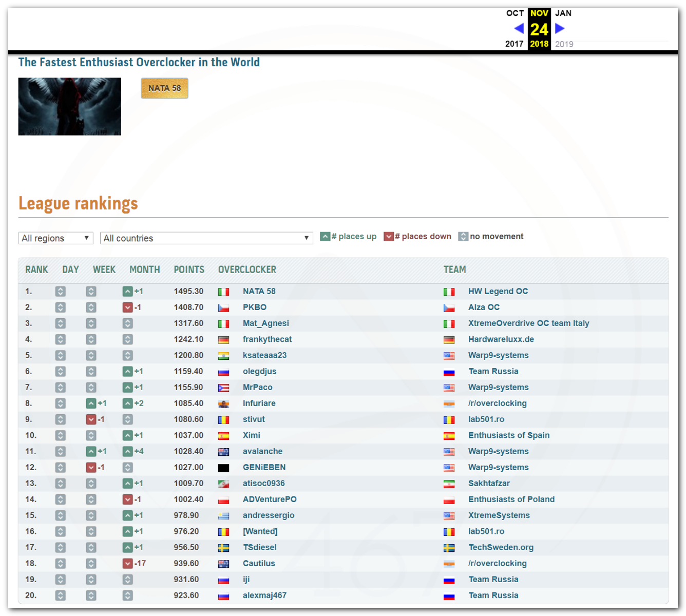Click Australian flag beside avalanche
Screen dimensions: 686x616
pyautogui.click(x=223, y=452)
